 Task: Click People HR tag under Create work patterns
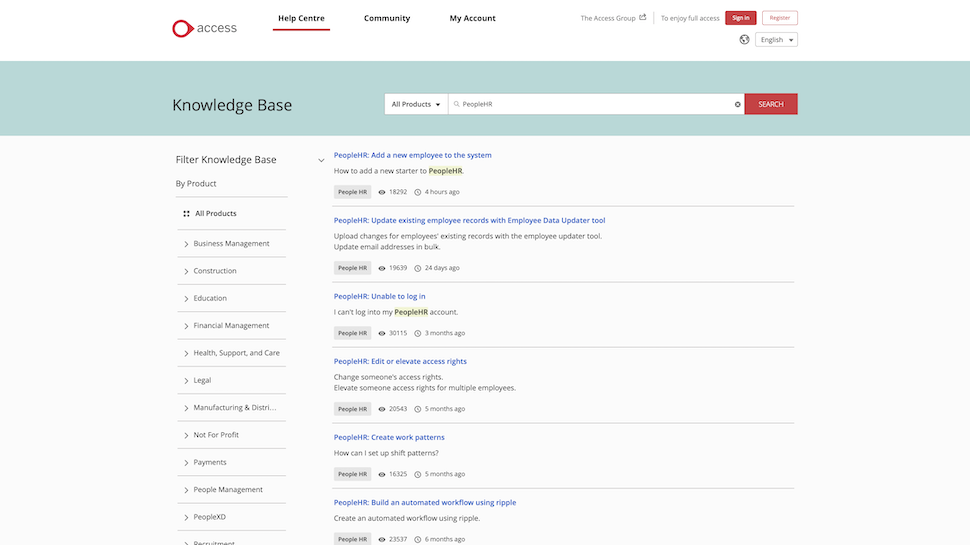click(x=353, y=474)
